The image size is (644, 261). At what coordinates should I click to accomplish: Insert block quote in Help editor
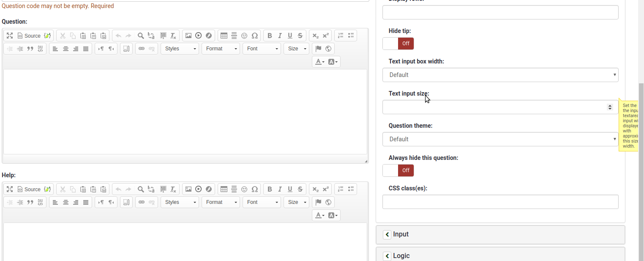pos(30,203)
